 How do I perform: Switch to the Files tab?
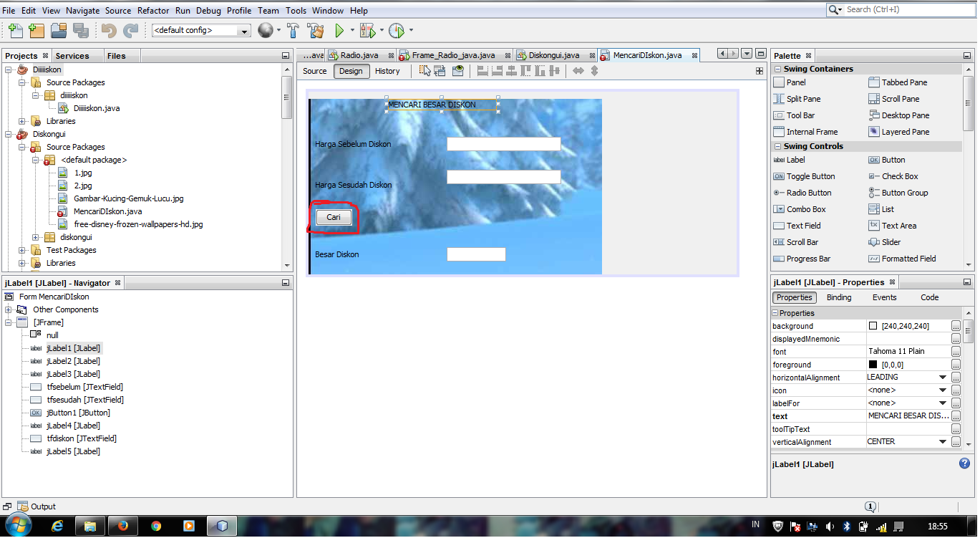tap(116, 56)
